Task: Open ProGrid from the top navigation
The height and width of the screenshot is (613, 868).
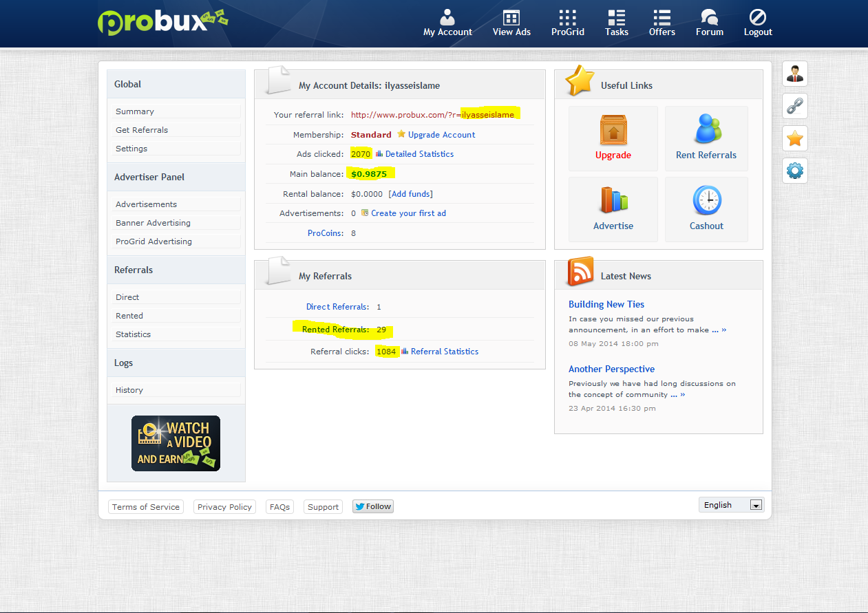Action: point(567,23)
